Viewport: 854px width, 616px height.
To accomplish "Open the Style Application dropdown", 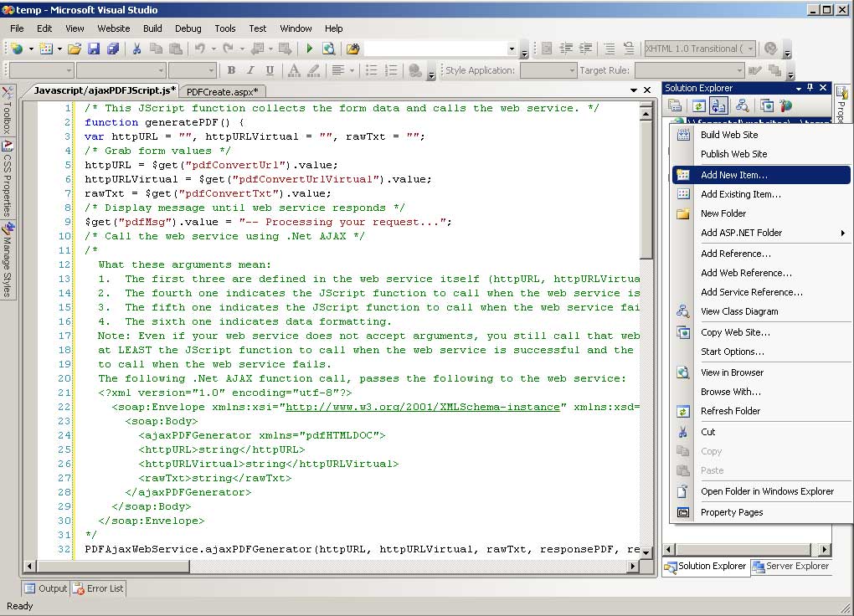I will (571, 70).
